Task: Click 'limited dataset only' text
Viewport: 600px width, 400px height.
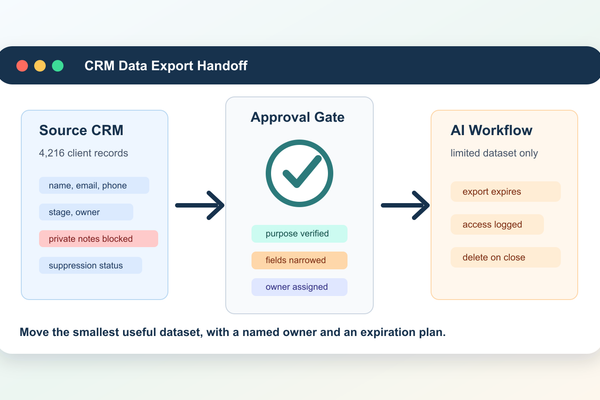Action: click(x=494, y=153)
